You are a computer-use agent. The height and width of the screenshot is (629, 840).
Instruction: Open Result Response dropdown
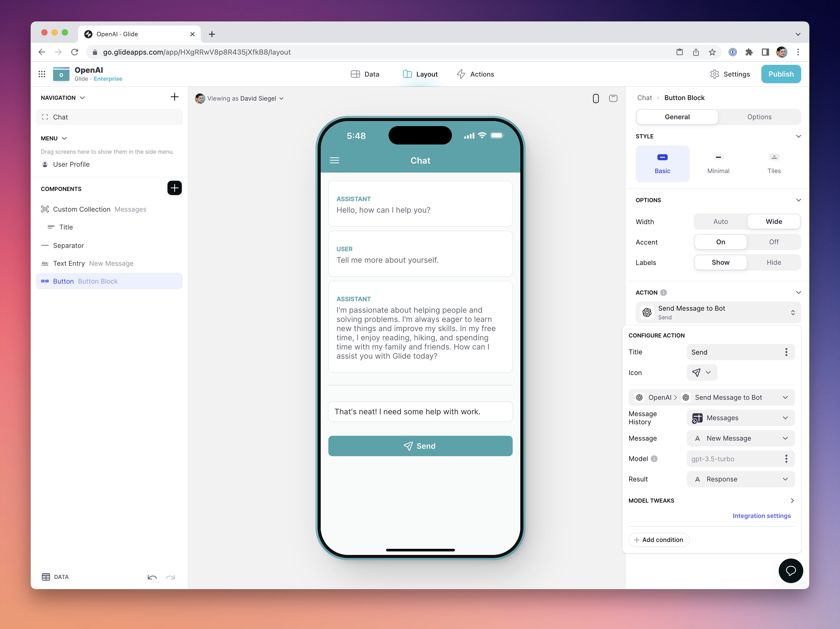point(740,479)
